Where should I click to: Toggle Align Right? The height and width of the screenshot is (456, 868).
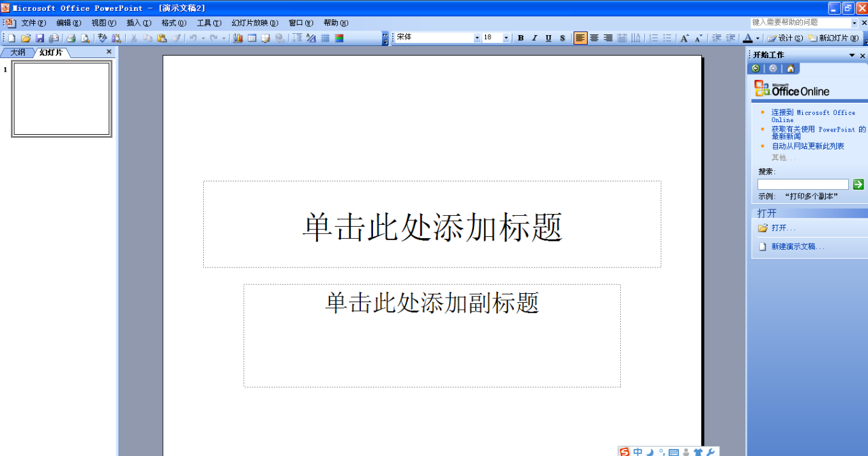tap(608, 38)
